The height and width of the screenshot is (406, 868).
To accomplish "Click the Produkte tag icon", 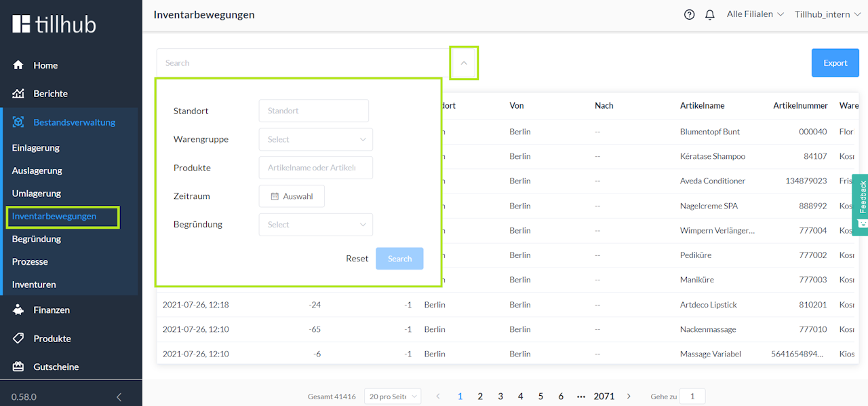I will click(x=19, y=338).
